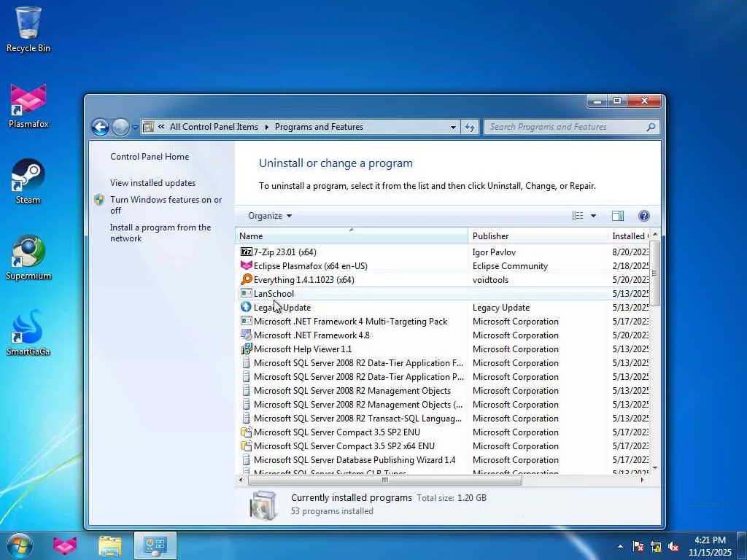Click publisher Igor Pavlov
Screen dimensions: 747x560
[x=494, y=252]
